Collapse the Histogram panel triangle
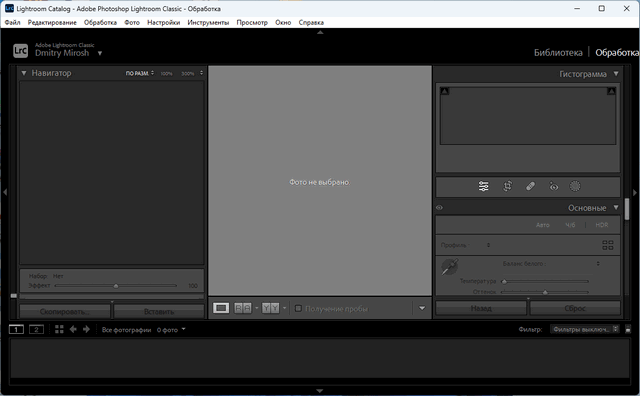Screen dimensions: 640x396 tap(616, 74)
